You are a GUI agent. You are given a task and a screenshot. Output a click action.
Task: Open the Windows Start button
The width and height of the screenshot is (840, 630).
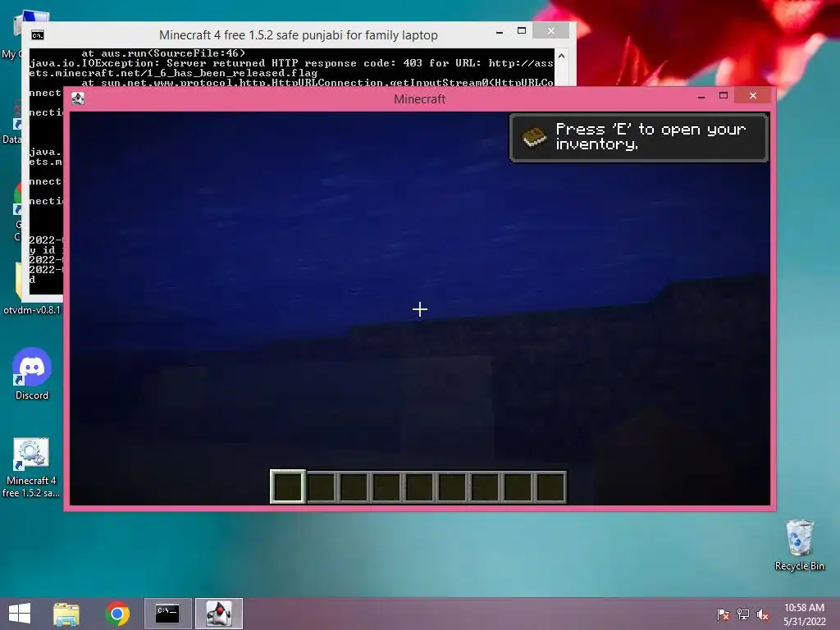click(20, 614)
